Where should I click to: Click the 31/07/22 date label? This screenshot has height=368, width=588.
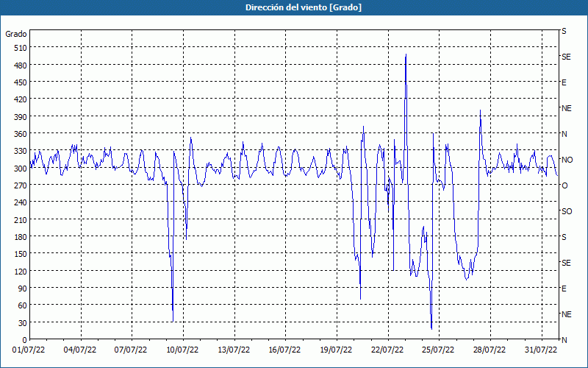point(541,350)
